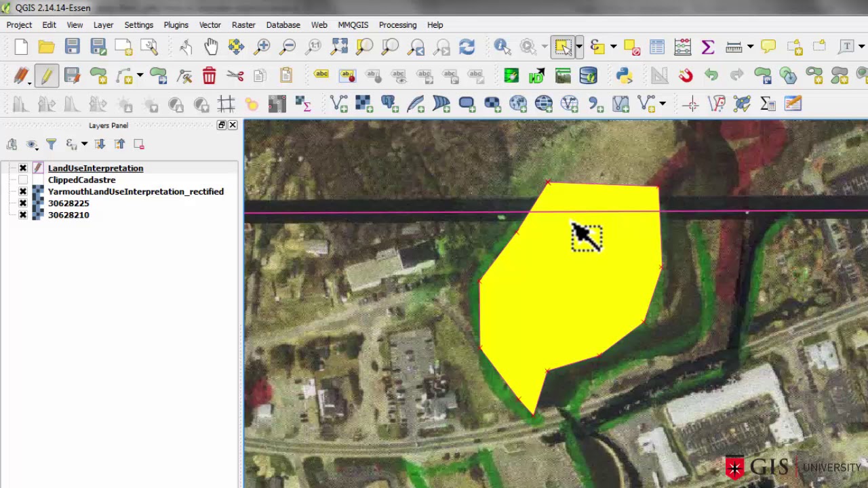Open the Plugins menu
The image size is (868, 488).
[x=176, y=25]
